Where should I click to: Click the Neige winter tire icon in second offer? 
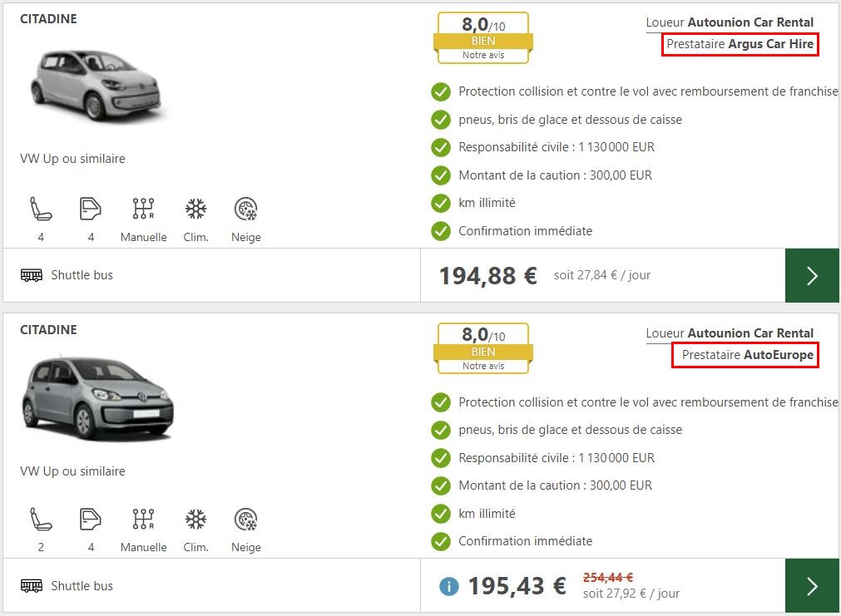click(x=245, y=520)
